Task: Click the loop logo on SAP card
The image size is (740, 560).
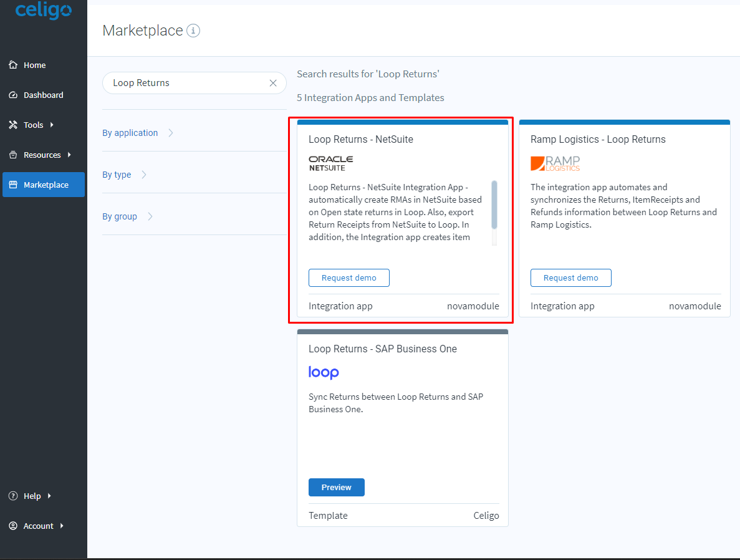Action: click(324, 372)
